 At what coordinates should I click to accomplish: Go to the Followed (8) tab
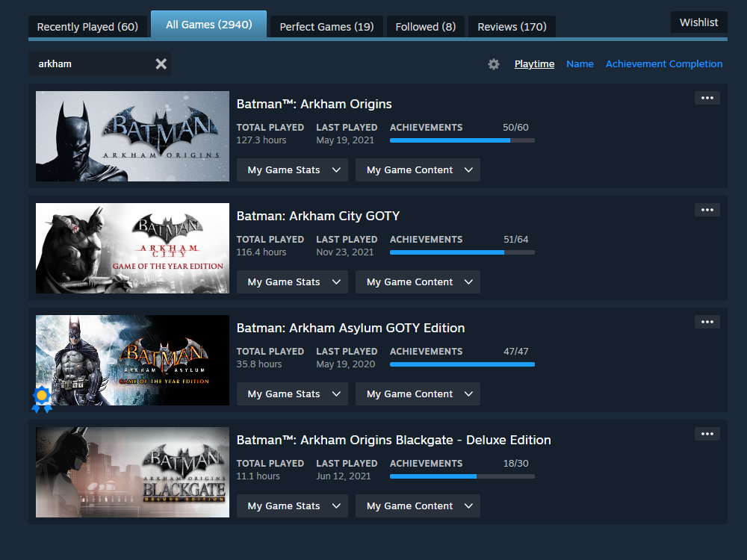pyautogui.click(x=426, y=27)
